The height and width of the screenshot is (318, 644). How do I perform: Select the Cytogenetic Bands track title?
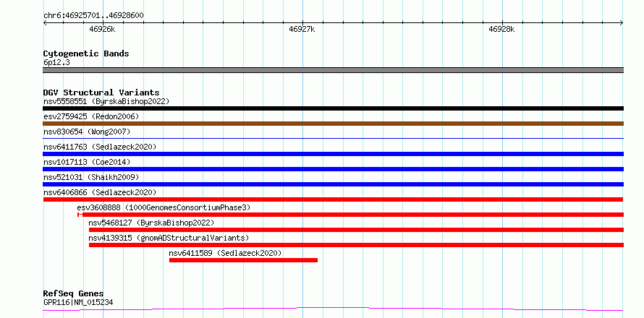(86, 53)
